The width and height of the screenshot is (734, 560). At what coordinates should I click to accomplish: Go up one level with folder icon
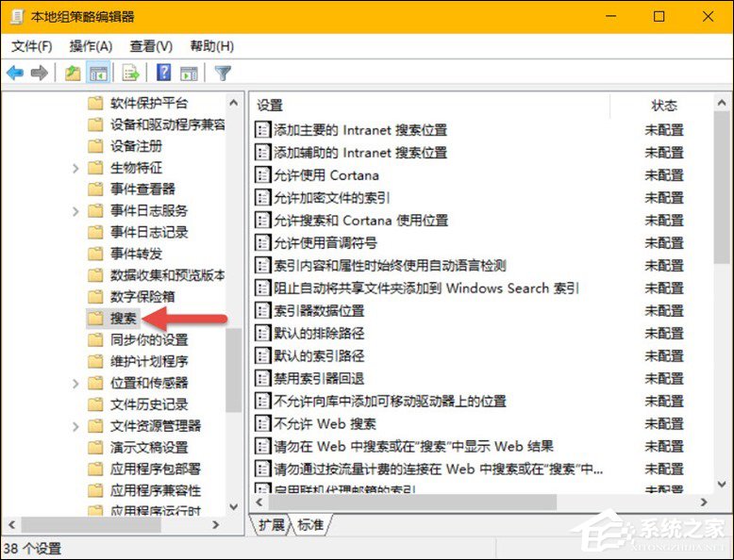[x=73, y=73]
